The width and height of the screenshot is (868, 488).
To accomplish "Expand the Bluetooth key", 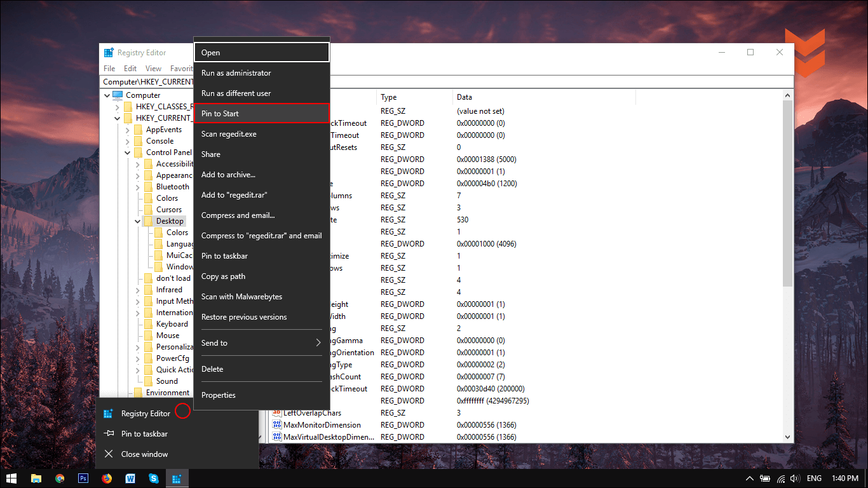I will [138, 187].
